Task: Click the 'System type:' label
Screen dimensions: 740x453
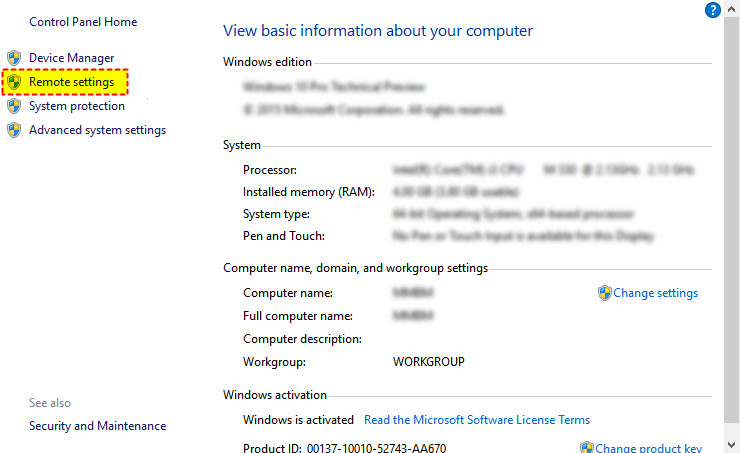Action: (x=277, y=214)
